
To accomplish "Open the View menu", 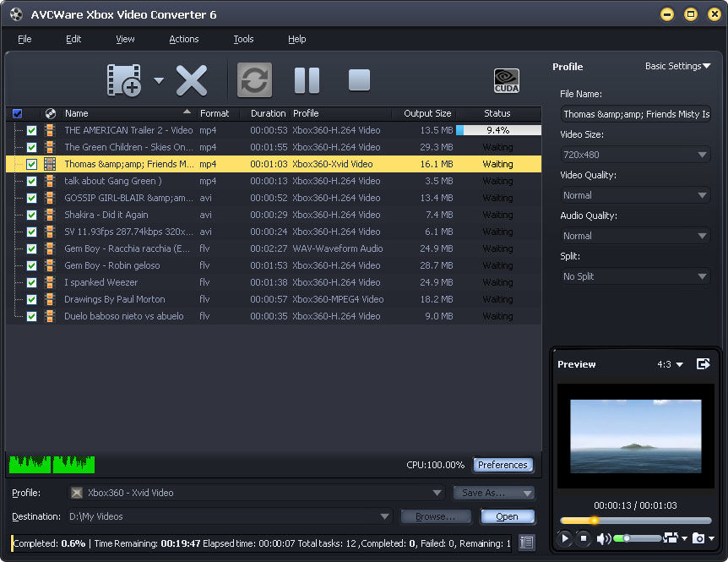I will pos(125,39).
